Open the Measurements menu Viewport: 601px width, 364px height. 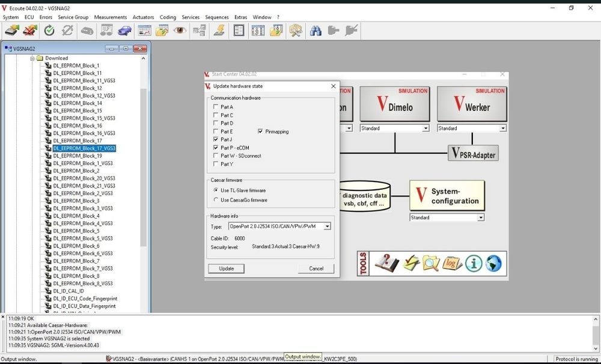(x=111, y=17)
